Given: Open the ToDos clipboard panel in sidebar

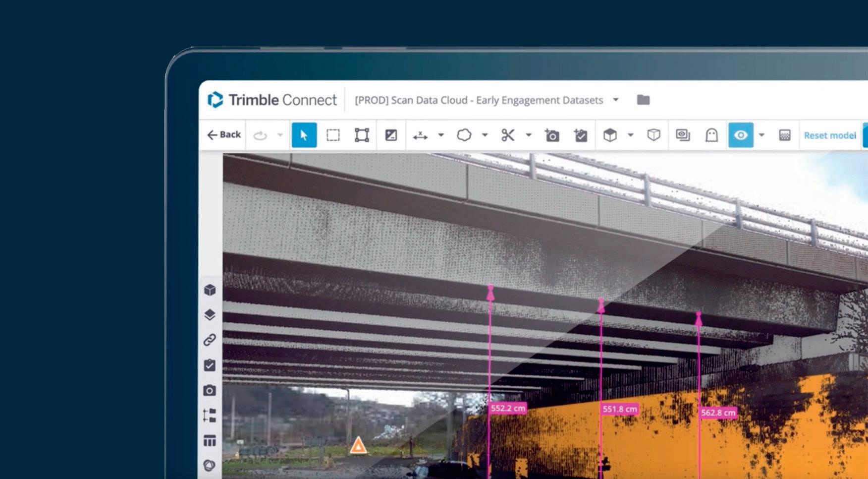Looking at the screenshot, I should pos(210,365).
